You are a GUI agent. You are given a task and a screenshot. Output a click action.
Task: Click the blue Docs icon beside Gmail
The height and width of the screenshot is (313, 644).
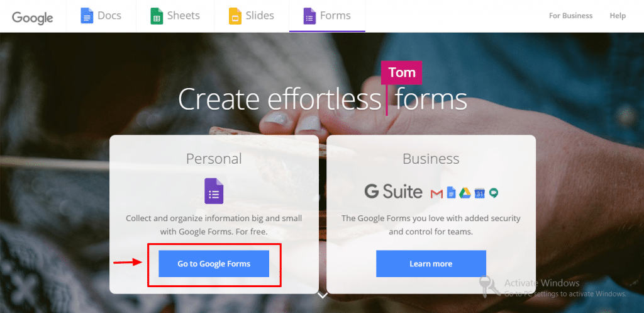click(x=451, y=193)
